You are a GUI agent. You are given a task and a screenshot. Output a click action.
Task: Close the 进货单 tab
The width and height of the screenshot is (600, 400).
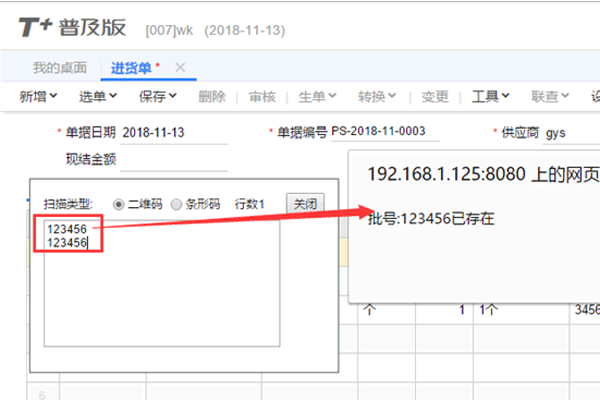click(x=180, y=67)
